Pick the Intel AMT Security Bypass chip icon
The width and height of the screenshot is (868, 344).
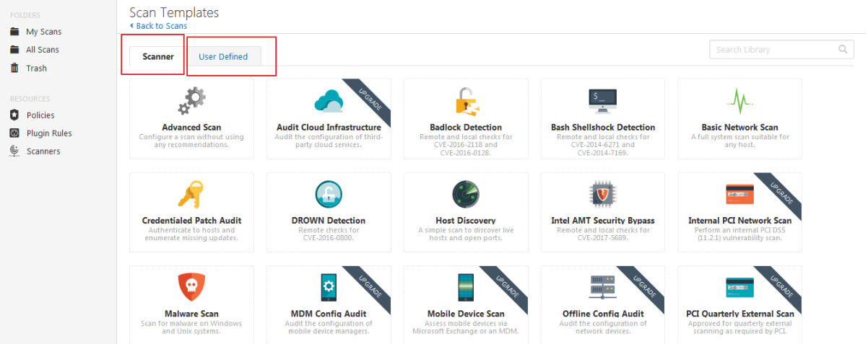pos(603,195)
